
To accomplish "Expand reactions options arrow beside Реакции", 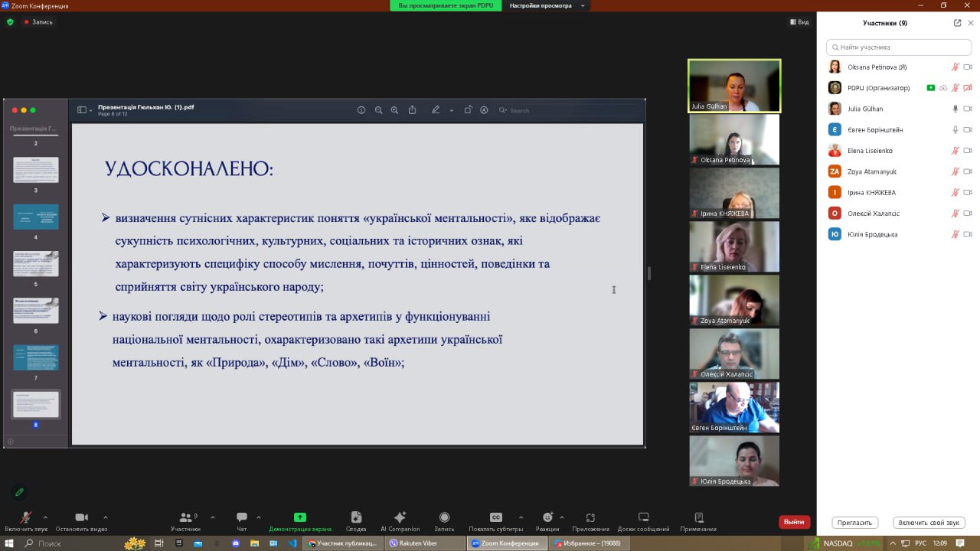I will (x=562, y=517).
